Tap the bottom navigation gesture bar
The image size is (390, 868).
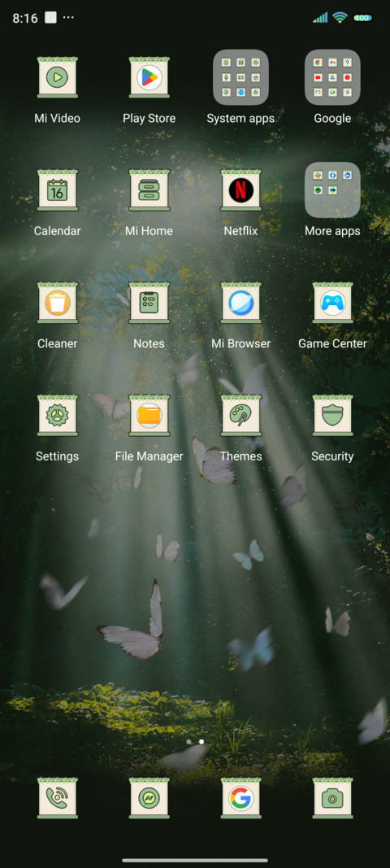195,860
